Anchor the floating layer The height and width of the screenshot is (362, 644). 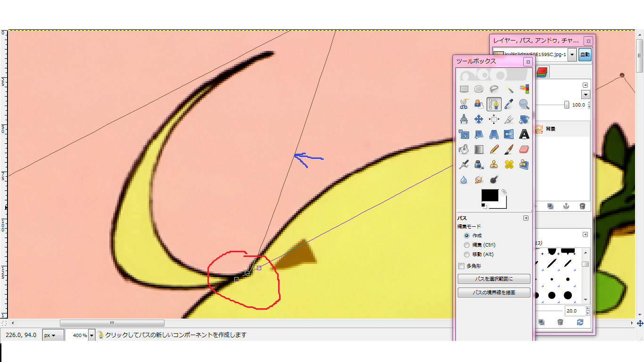(567, 206)
